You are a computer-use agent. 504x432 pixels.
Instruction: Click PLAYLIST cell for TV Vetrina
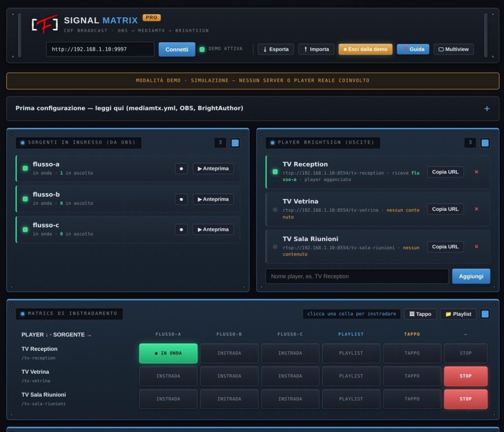pos(351,376)
